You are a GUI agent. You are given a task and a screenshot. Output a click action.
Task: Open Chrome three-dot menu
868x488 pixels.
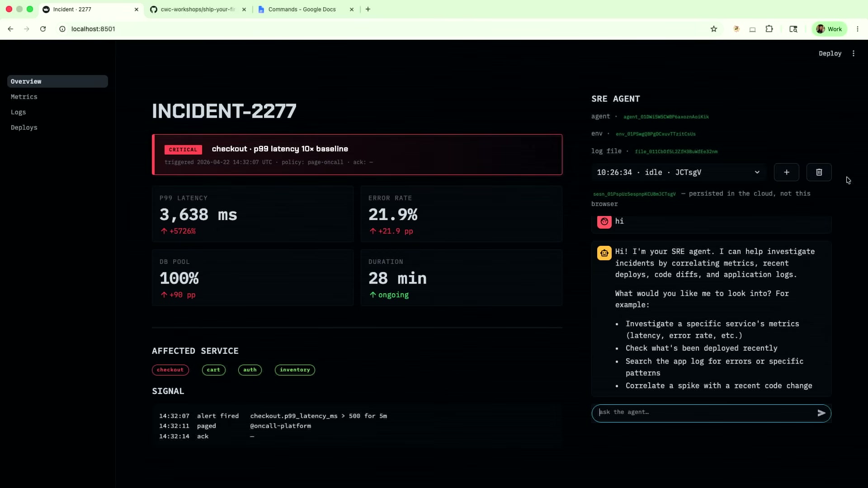click(858, 29)
